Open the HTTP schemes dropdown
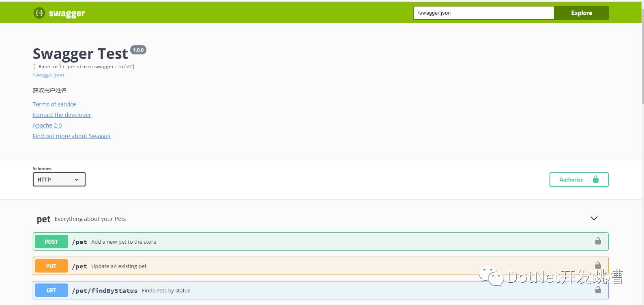This screenshot has width=644, height=305. click(59, 180)
